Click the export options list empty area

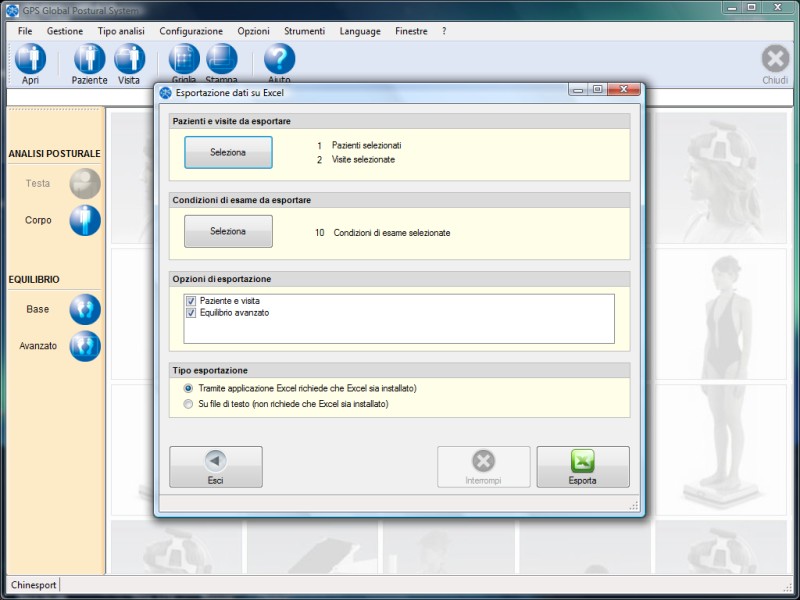click(399, 331)
